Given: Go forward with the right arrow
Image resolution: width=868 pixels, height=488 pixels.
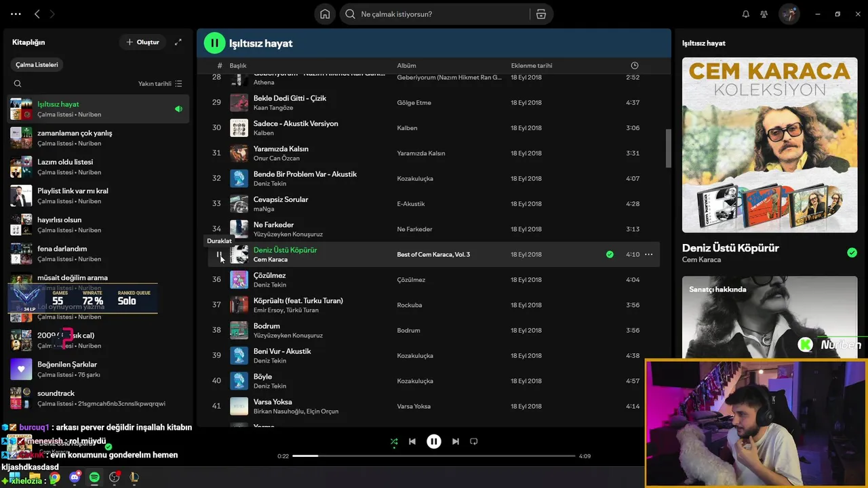Looking at the screenshot, I should coord(52,14).
